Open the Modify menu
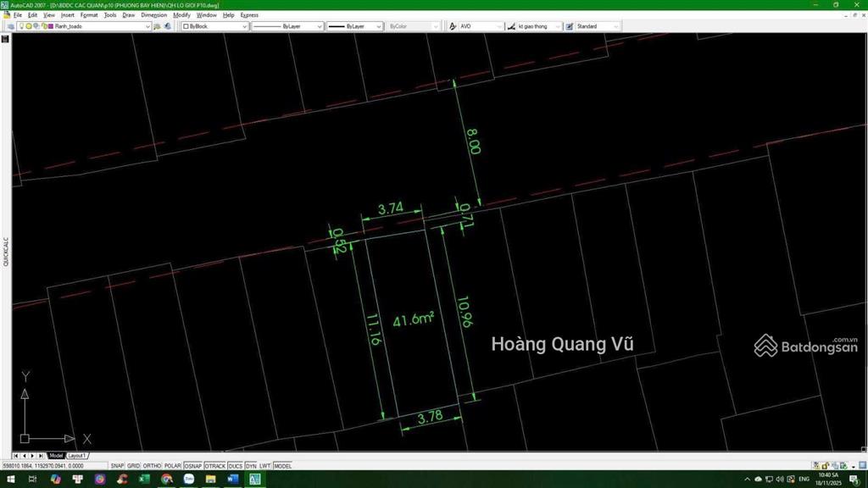The image size is (868, 488). tap(181, 15)
